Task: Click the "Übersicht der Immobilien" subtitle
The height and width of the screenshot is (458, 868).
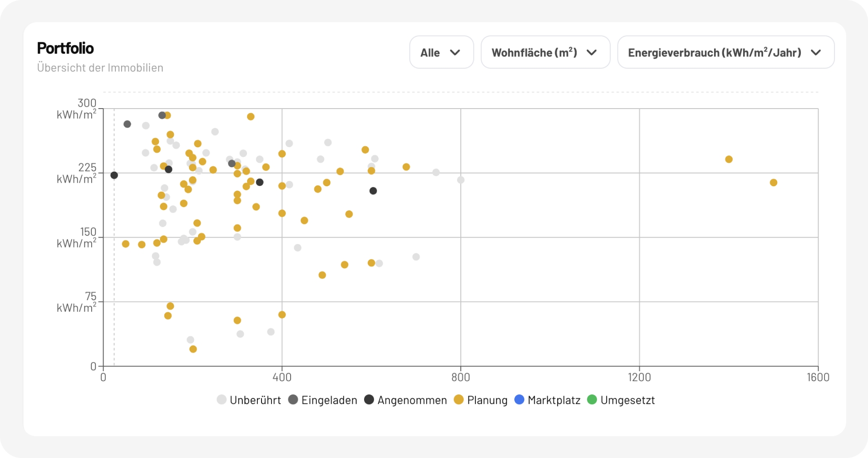Action: (100, 68)
